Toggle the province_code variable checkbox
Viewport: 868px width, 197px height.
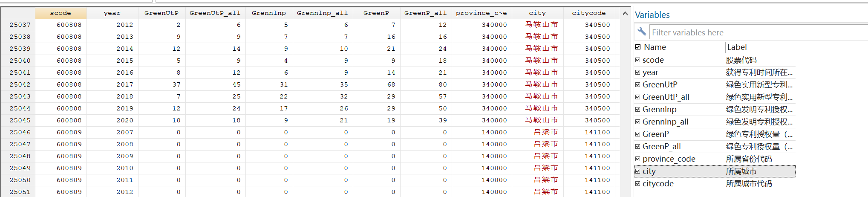638,159
